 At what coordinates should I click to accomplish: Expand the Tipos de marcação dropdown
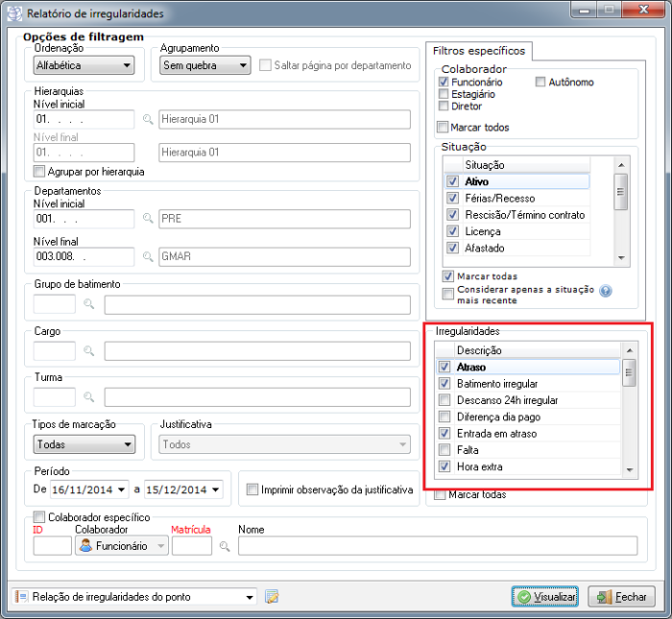[x=83, y=445]
